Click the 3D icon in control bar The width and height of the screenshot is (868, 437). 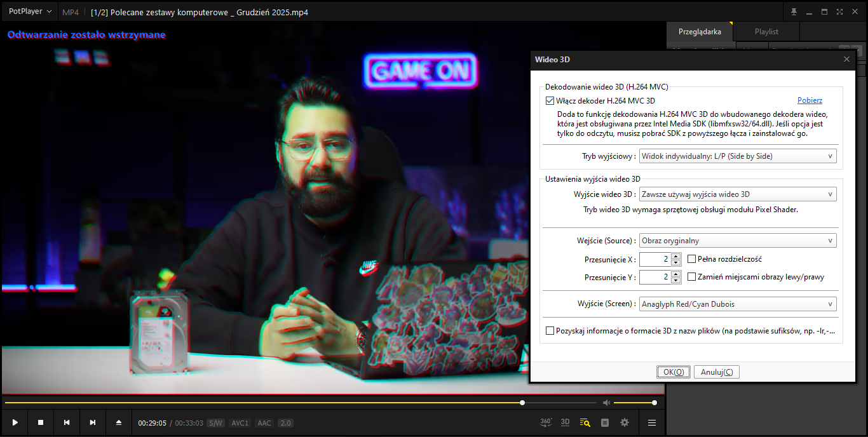click(x=565, y=422)
